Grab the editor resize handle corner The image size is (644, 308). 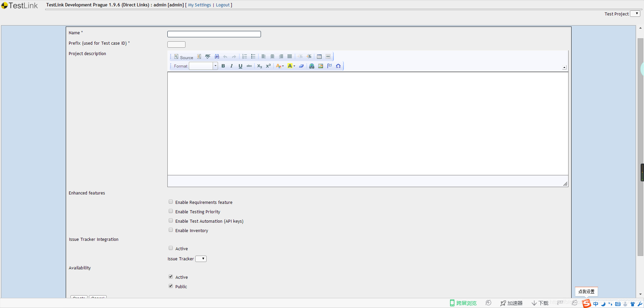pyautogui.click(x=565, y=184)
